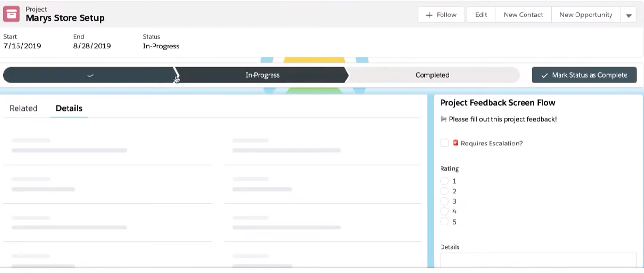The image size is (644, 273).
Task: Select rating 5 radio button
Action: pos(444,222)
